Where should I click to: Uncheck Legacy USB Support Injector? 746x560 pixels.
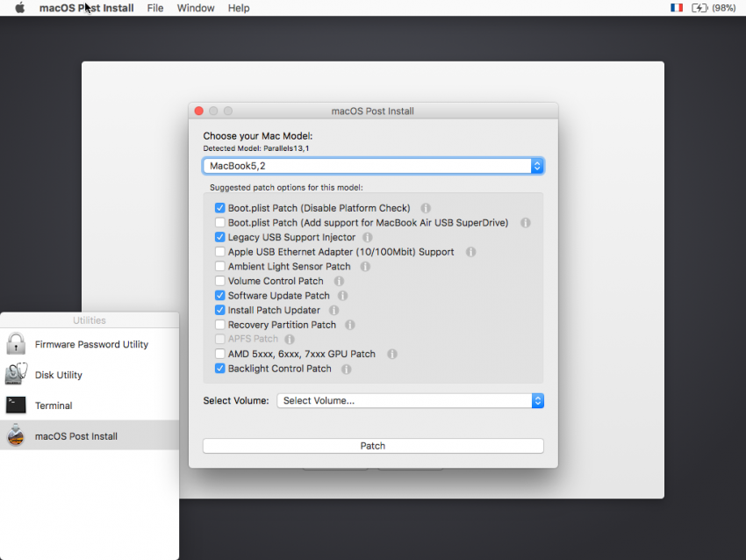click(219, 237)
